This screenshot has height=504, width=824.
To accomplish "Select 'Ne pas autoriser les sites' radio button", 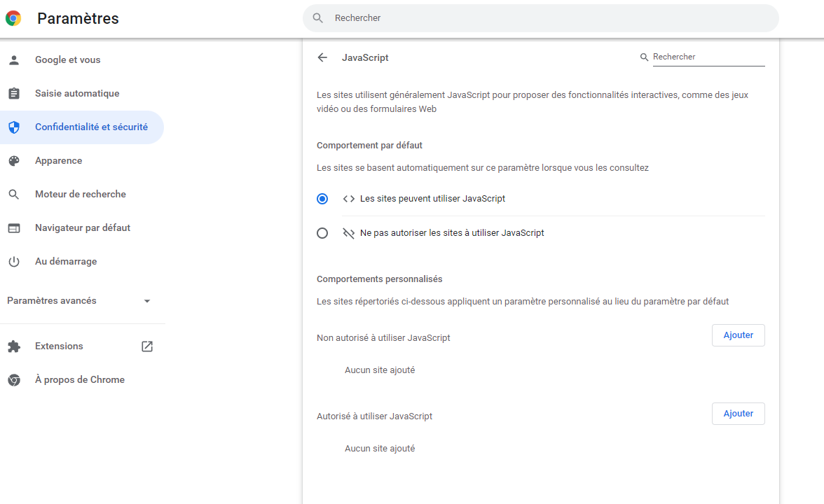I will (x=322, y=233).
